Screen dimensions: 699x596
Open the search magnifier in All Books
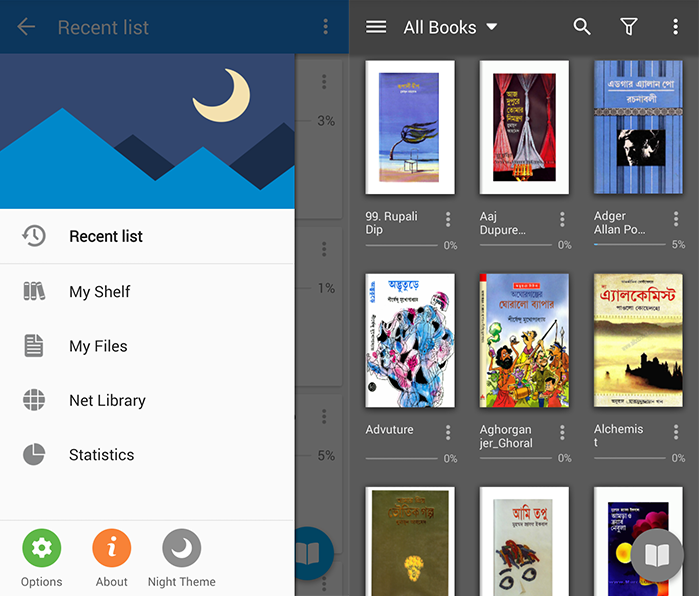(x=582, y=27)
